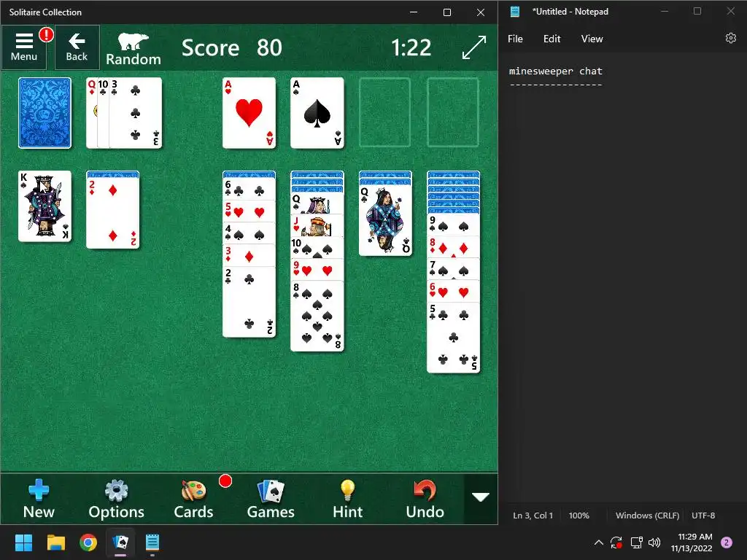747x560 pixels.
Task: Open notifications badge showing 2
Action: click(x=727, y=542)
